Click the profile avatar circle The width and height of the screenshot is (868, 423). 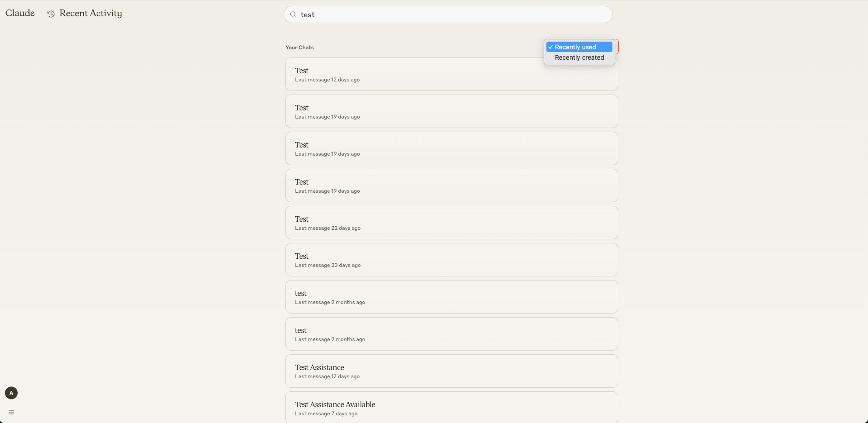11,393
